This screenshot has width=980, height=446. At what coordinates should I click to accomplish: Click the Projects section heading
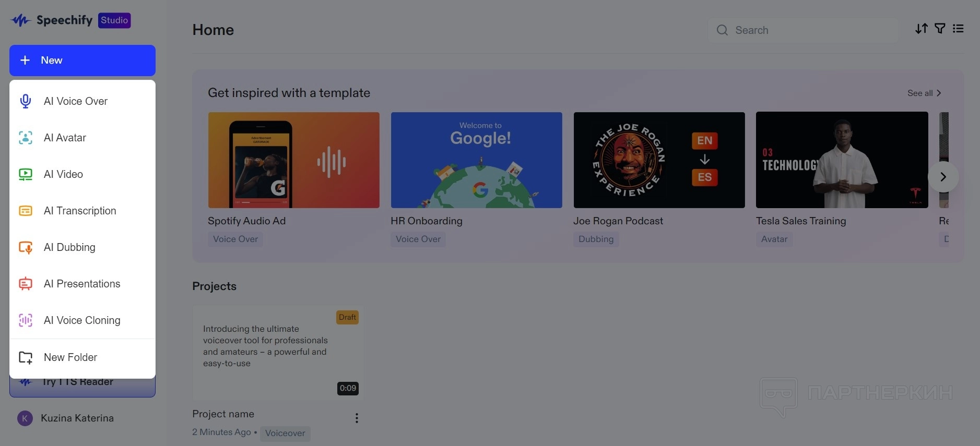(x=214, y=286)
